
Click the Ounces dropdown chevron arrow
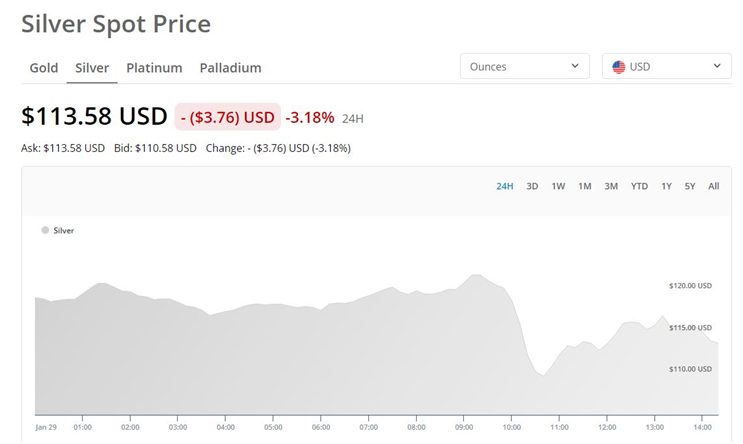[574, 67]
